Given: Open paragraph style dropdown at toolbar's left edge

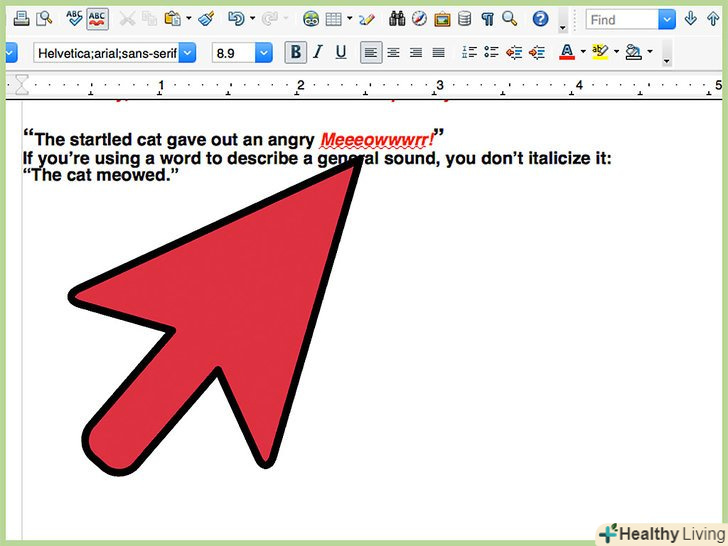Looking at the screenshot, I should coord(11,53).
